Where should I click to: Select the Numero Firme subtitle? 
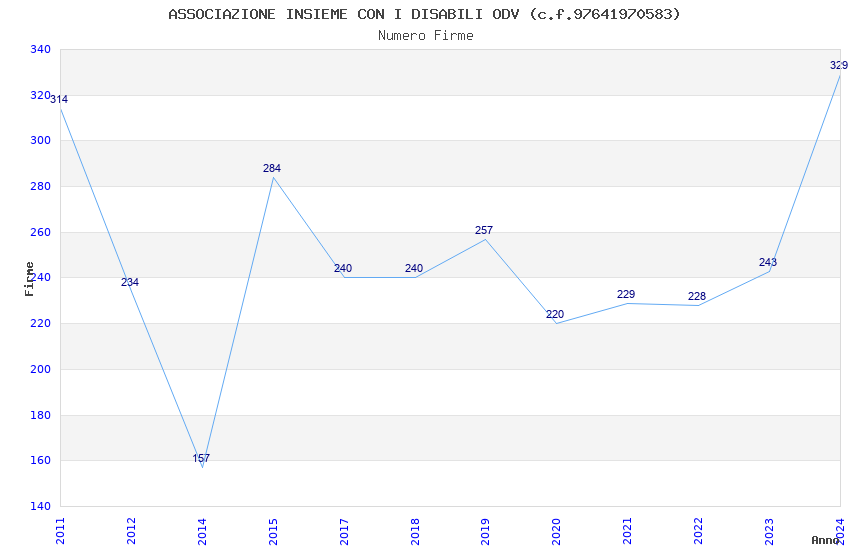(426, 36)
